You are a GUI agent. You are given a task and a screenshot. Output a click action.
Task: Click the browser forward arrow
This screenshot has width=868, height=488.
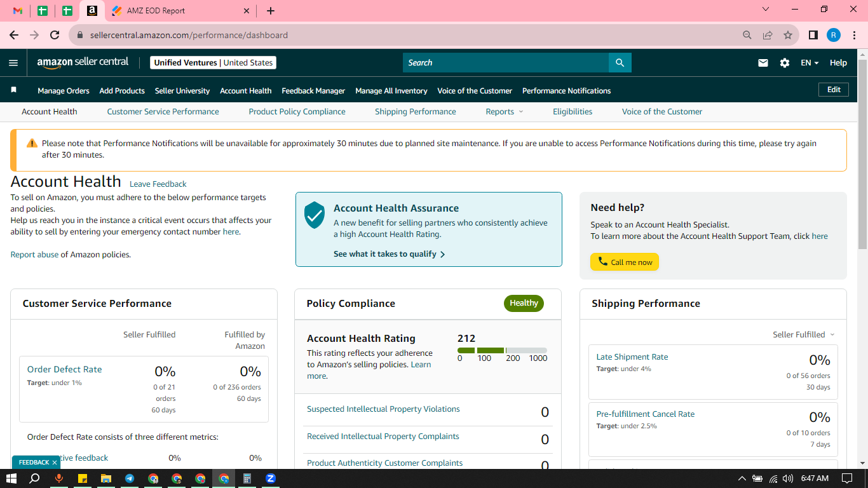coord(34,35)
